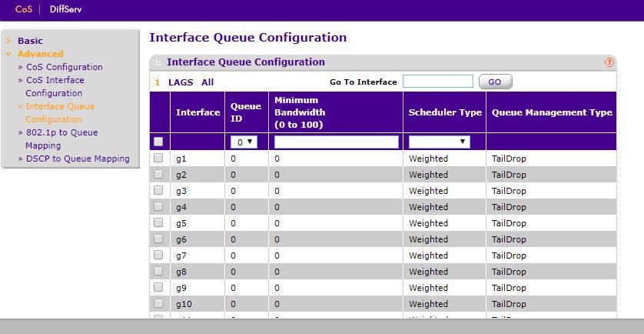Click TailDrop in the g2 row

tap(509, 175)
